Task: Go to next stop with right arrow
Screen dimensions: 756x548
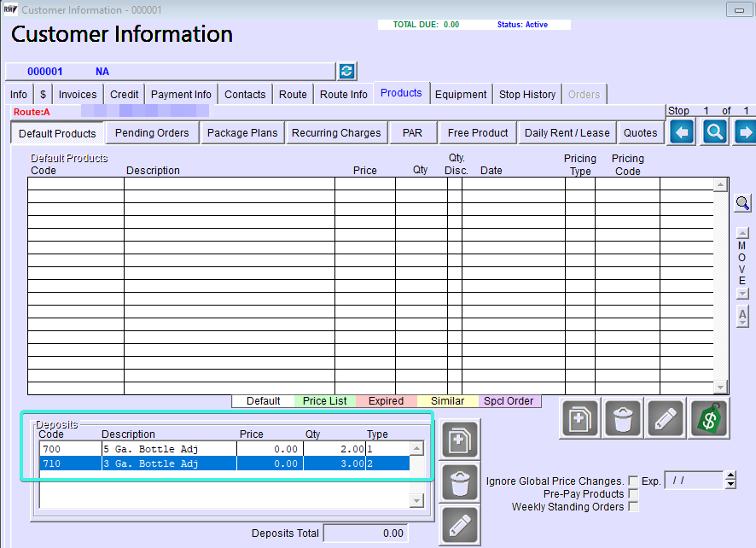Action: click(x=746, y=131)
